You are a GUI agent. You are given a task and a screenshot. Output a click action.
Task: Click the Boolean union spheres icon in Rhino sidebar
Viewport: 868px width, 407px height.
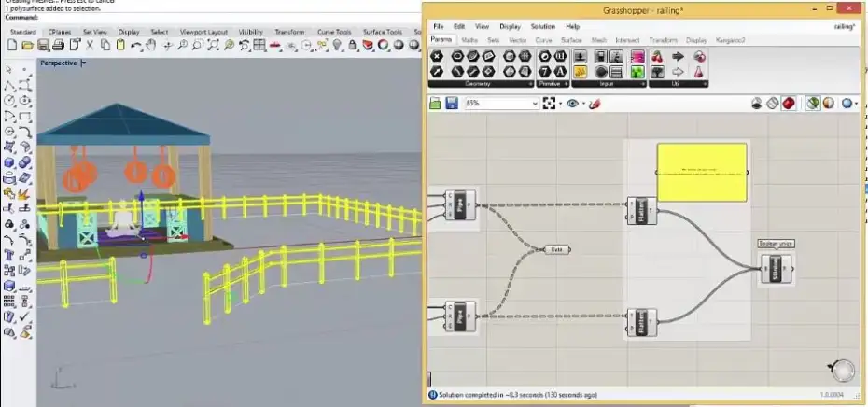coord(25,162)
